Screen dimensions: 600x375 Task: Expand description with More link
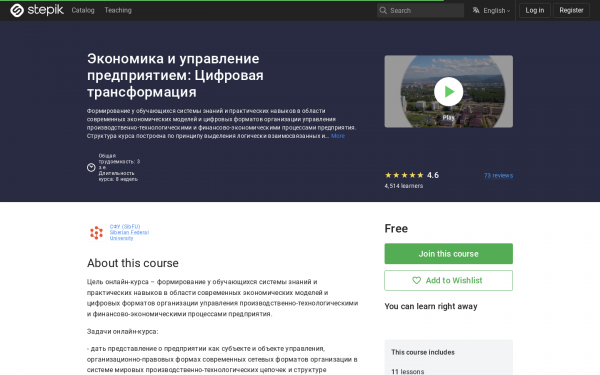tap(338, 136)
